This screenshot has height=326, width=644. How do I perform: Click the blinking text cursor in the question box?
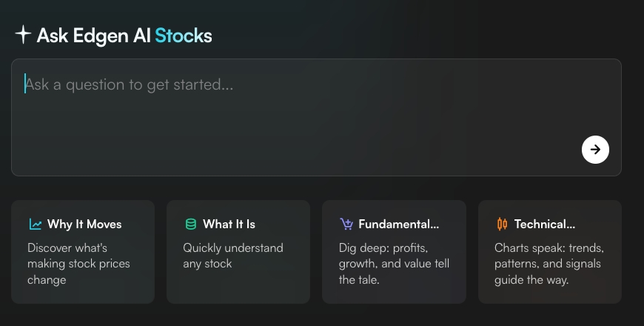pos(25,84)
